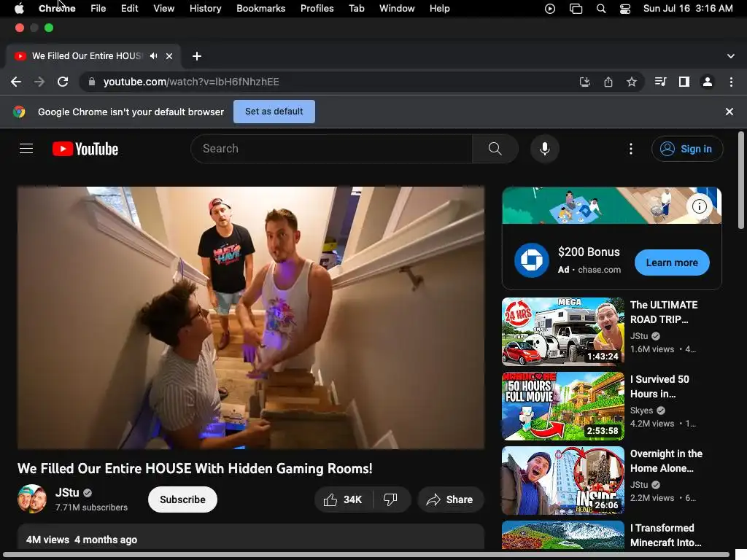Open I Survived 50 Hours title
747x560 pixels.
(x=659, y=386)
